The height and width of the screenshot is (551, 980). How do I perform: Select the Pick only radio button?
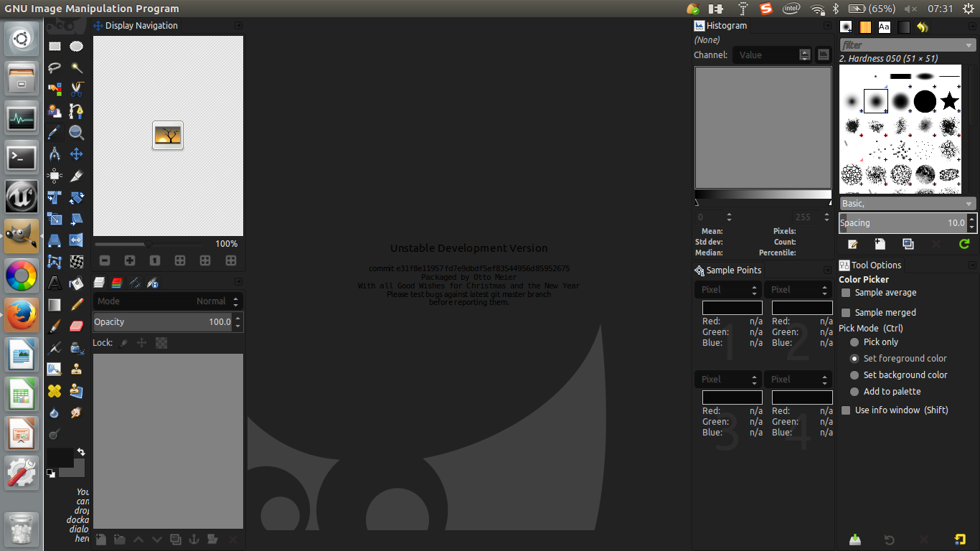(854, 342)
